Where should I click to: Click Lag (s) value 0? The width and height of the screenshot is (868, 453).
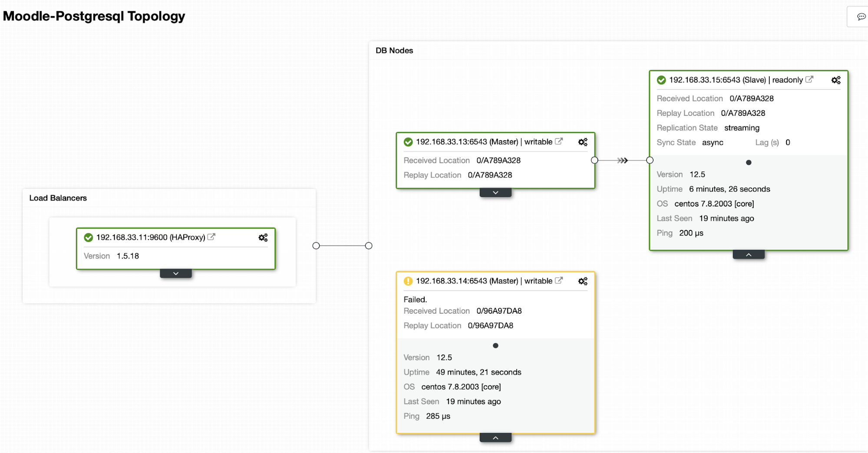tap(788, 142)
